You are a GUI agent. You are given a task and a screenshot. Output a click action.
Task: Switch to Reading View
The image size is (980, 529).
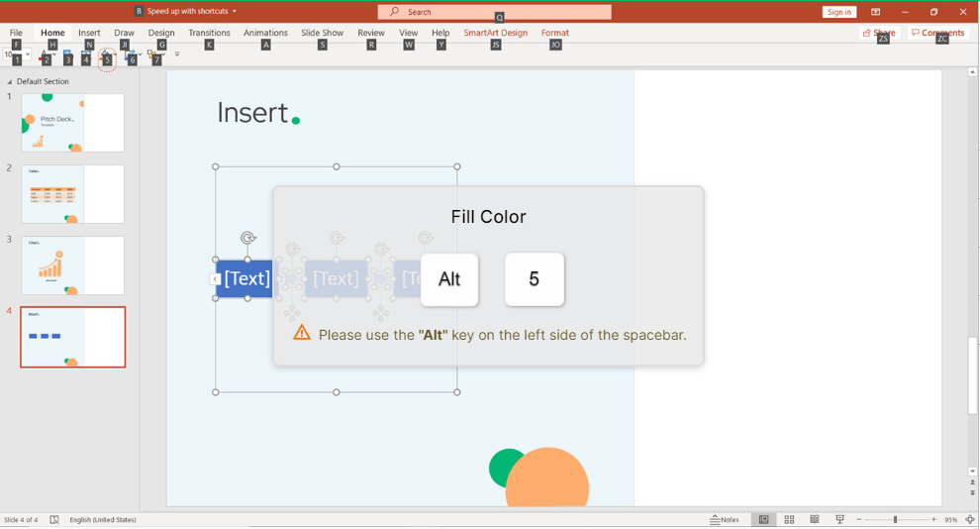point(815,520)
